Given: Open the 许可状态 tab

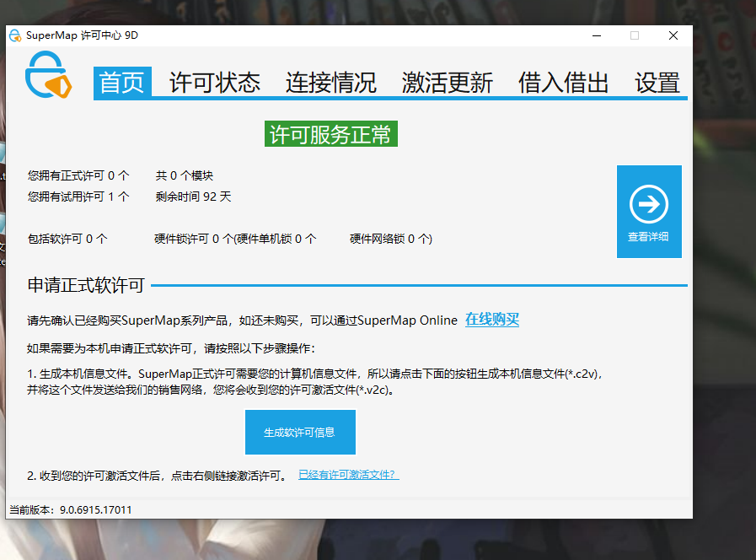Looking at the screenshot, I should (x=215, y=83).
